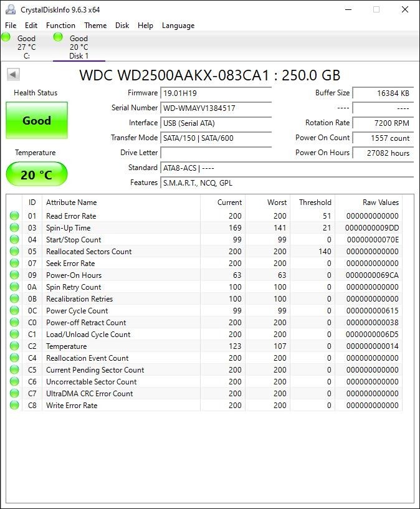This screenshot has height=509, width=420.
Task: Click raw value 0000000006D5 for Load/Unload Cycle
Action: pos(372,335)
